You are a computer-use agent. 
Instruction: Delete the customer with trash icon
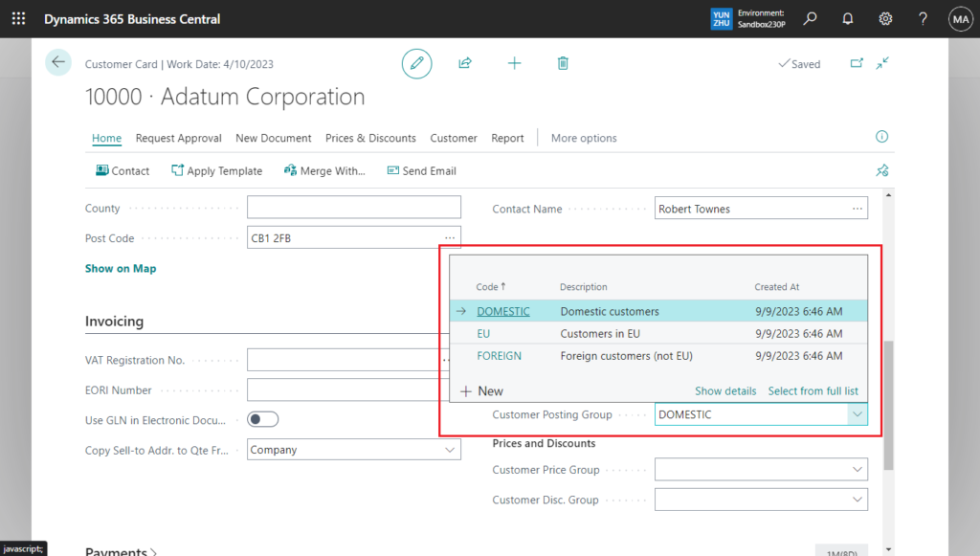pyautogui.click(x=563, y=63)
